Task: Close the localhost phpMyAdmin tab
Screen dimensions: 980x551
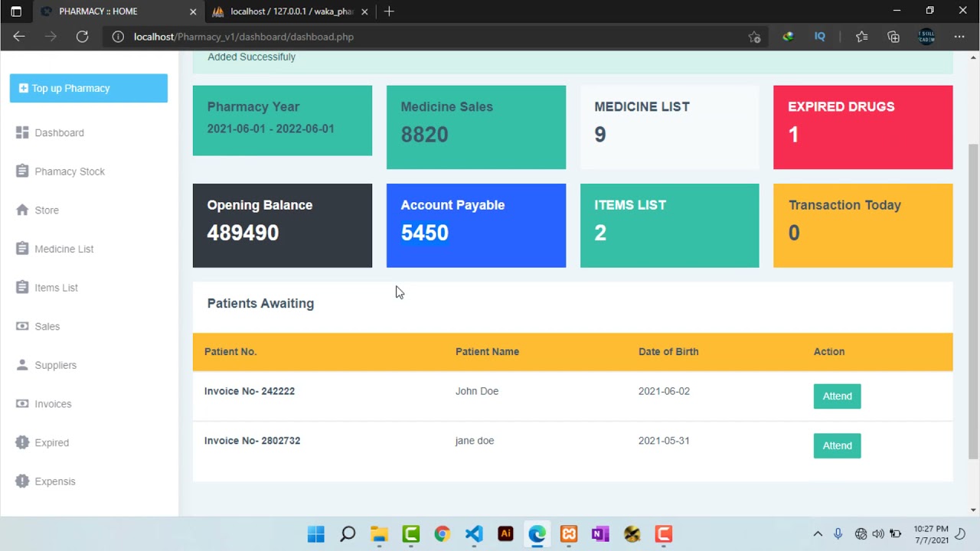Action: [364, 11]
